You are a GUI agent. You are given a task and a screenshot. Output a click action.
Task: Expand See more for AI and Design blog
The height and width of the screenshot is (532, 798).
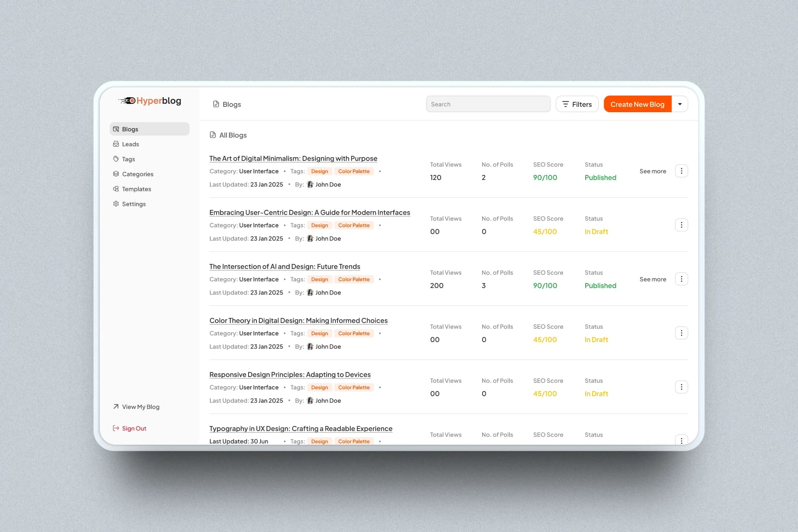pyautogui.click(x=653, y=279)
